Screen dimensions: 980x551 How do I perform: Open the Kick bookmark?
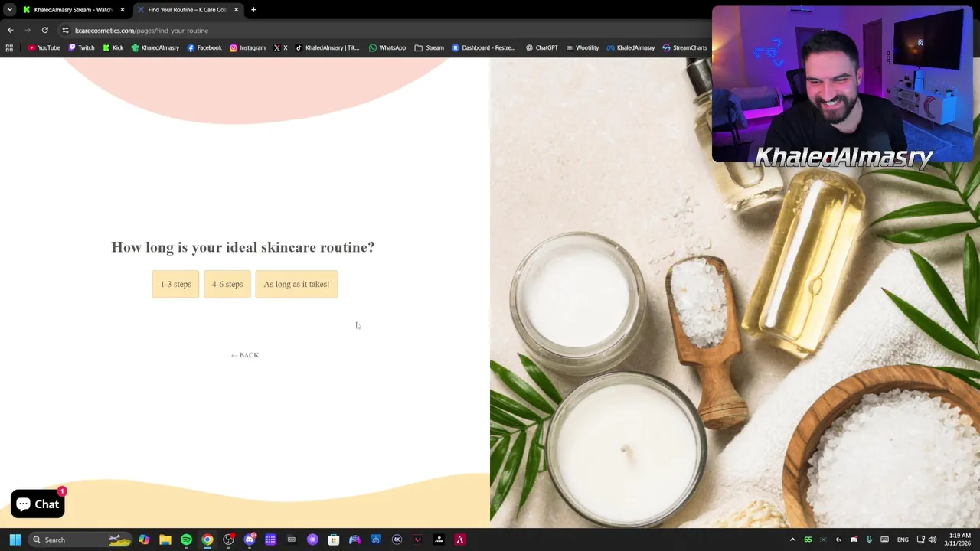[x=113, y=47]
